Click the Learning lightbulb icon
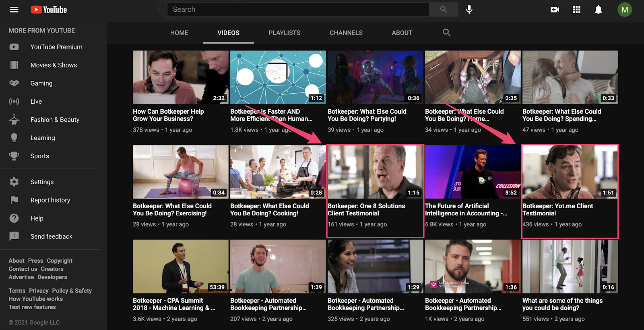Viewport: 644px width, 330px height. (x=14, y=138)
